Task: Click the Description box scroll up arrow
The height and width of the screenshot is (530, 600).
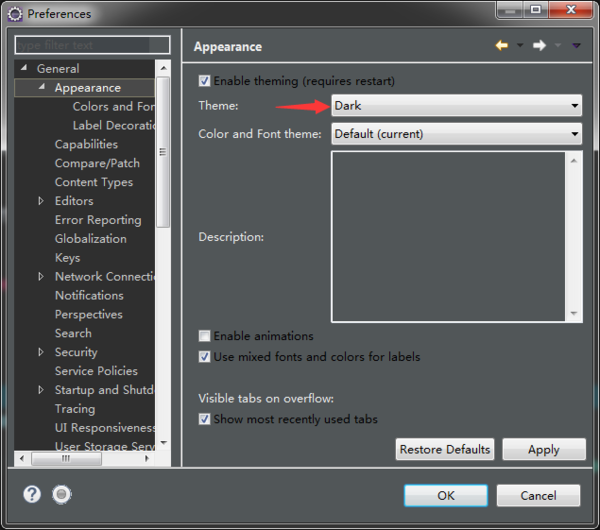Action: pos(574,161)
